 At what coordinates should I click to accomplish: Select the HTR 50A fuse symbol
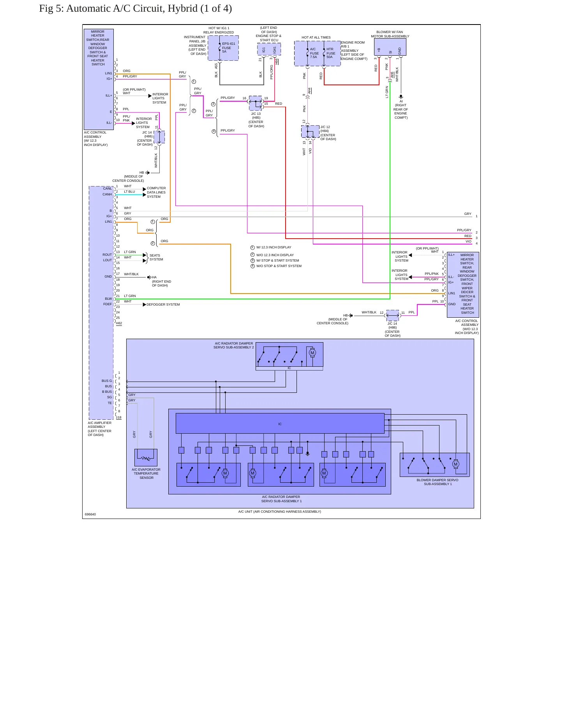(324, 52)
